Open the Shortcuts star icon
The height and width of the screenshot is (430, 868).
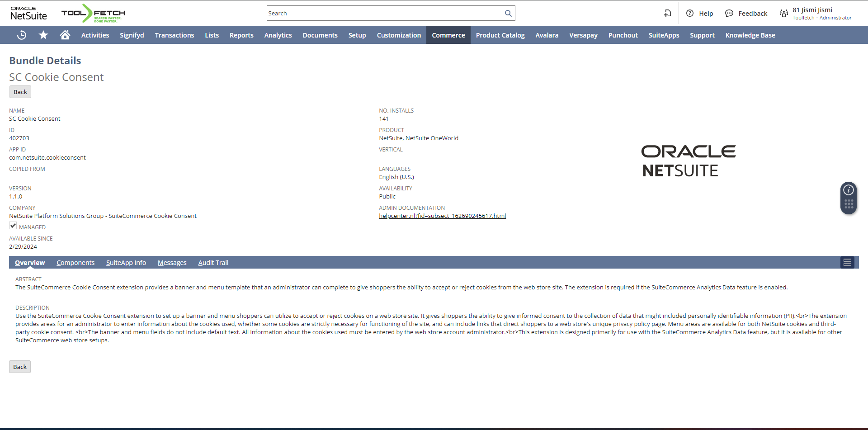coord(43,35)
